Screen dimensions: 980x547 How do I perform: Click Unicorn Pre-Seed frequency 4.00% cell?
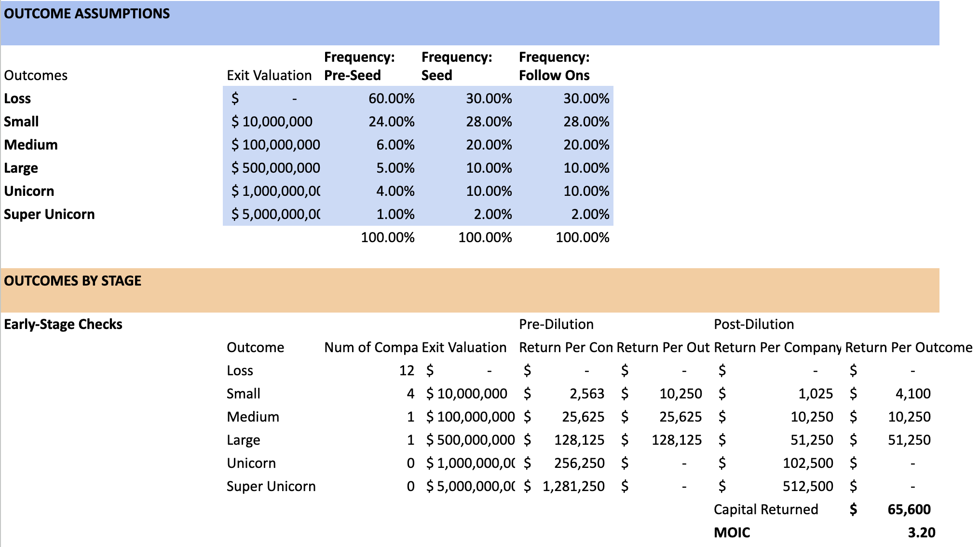[395, 191]
